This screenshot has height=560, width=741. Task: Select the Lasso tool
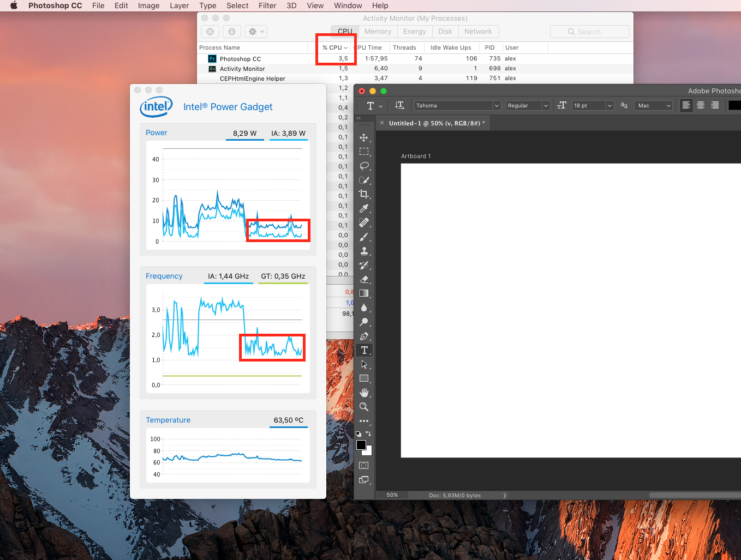364,166
